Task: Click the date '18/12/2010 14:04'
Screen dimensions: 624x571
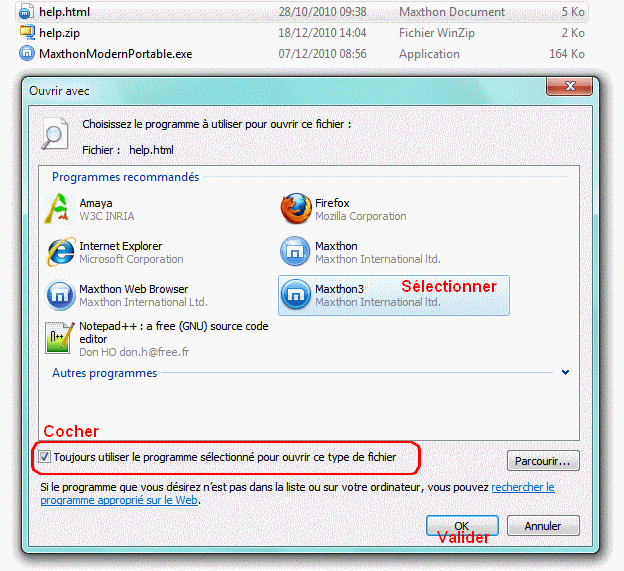Action: pos(322,33)
